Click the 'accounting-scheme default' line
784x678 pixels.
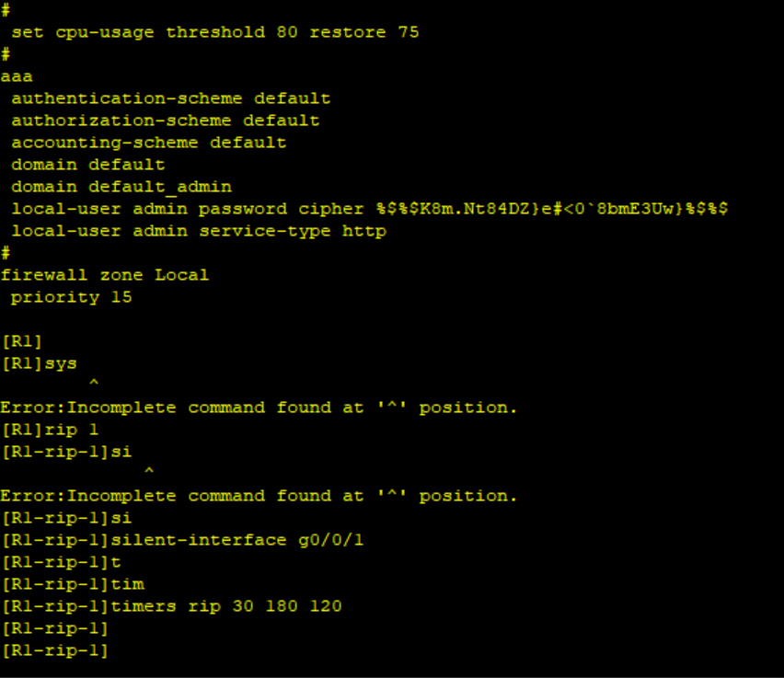click(x=148, y=143)
